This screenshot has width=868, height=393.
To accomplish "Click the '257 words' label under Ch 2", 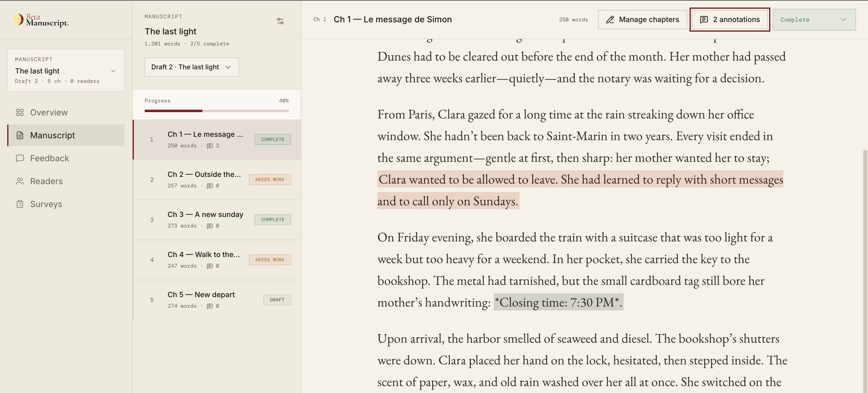I will click(x=182, y=186).
